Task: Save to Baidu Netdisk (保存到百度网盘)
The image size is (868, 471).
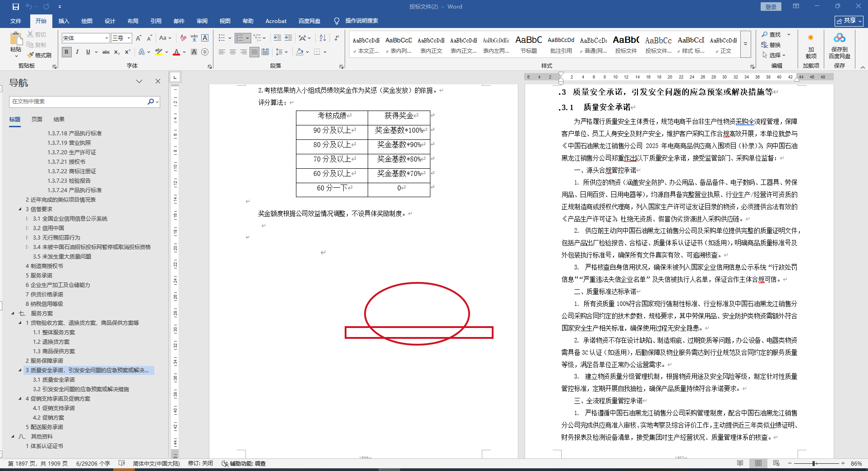Action: 839,46
